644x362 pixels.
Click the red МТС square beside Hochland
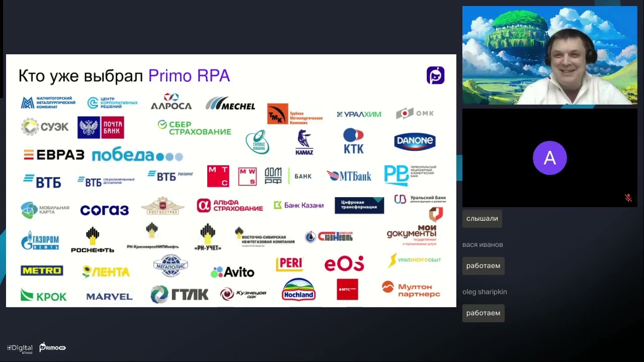[x=347, y=290]
